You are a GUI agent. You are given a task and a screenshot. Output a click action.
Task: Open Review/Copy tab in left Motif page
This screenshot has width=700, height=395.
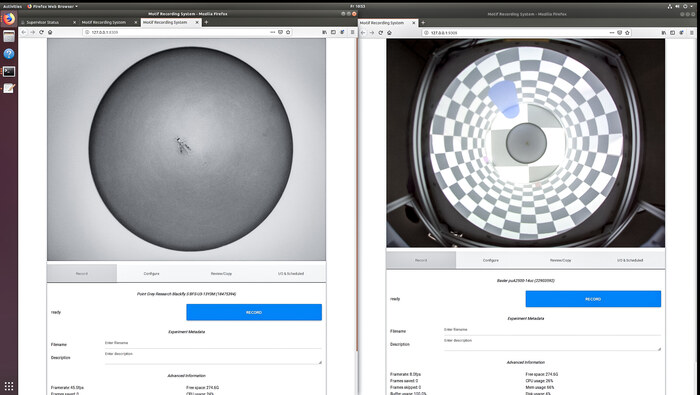[x=221, y=274]
